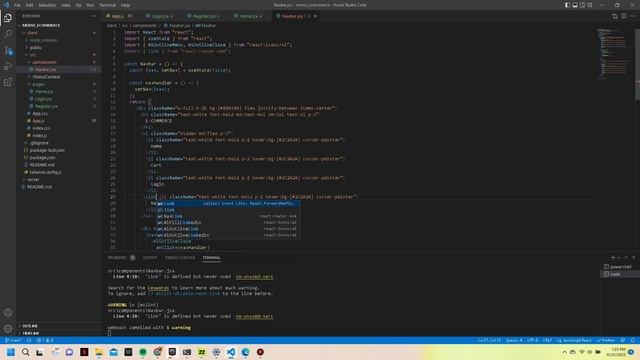Click new terminal plus icon

613,258
